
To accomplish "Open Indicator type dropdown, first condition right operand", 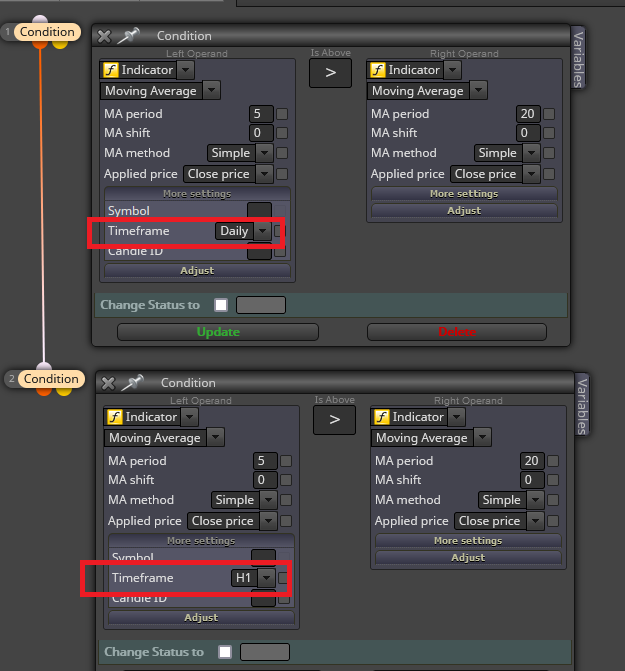I will [453, 70].
